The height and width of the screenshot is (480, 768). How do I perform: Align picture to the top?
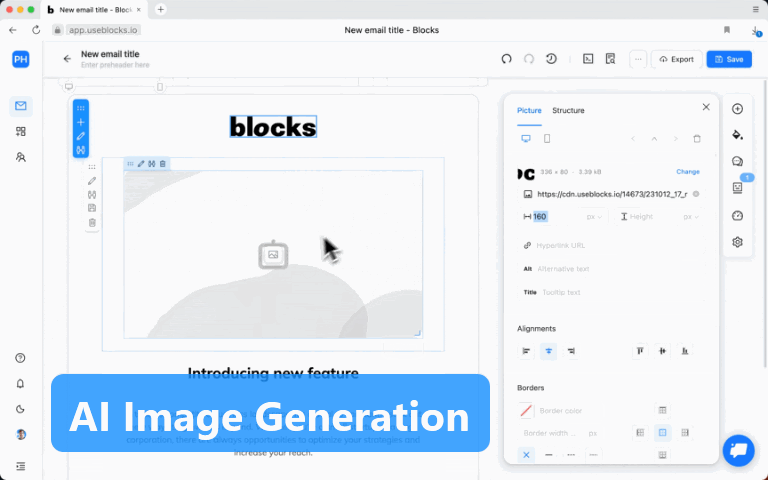tap(640, 351)
